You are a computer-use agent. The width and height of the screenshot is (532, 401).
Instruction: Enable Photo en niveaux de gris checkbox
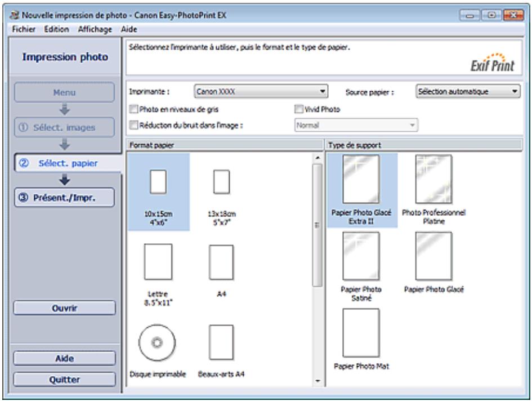coord(133,109)
